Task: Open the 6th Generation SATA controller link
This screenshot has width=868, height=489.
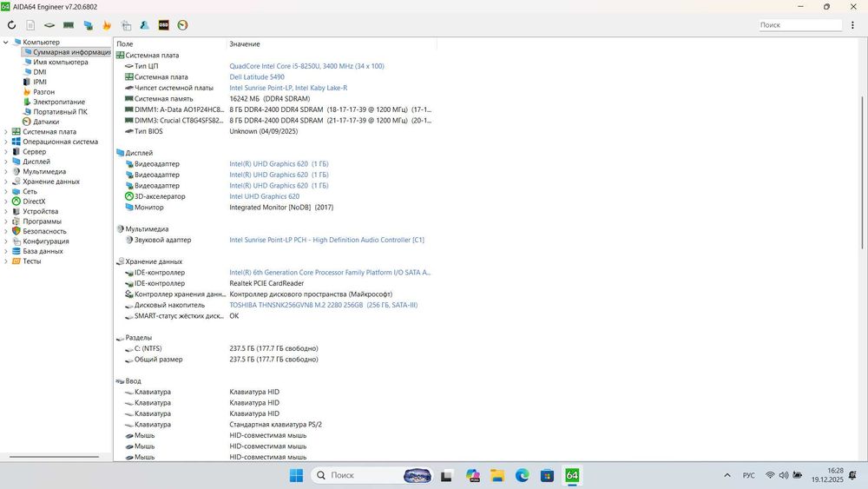Action: (x=330, y=273)
